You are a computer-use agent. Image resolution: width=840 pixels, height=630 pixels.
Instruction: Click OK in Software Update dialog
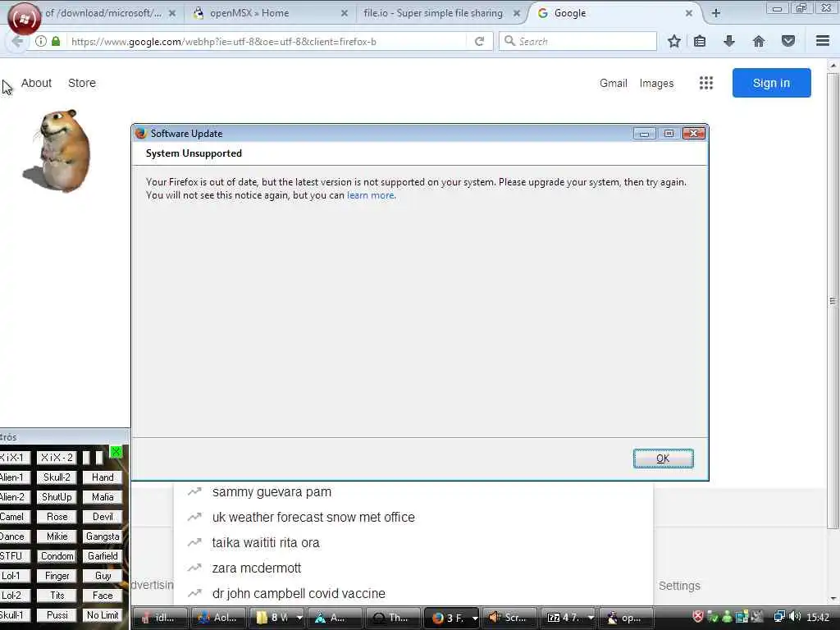663,459
